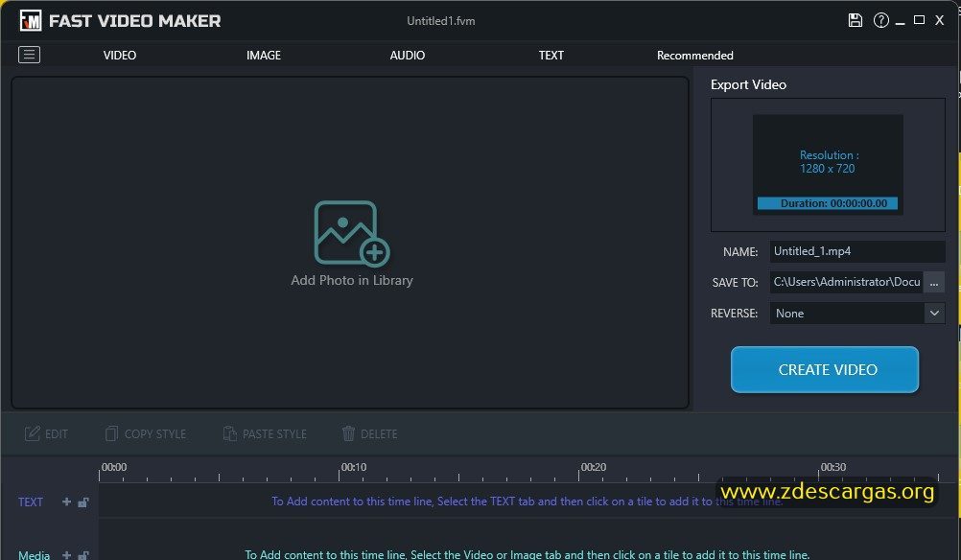Add a new TEXT timeline track with plus
Viewport: 961px width, 560px height.
[x=66, y=502]
